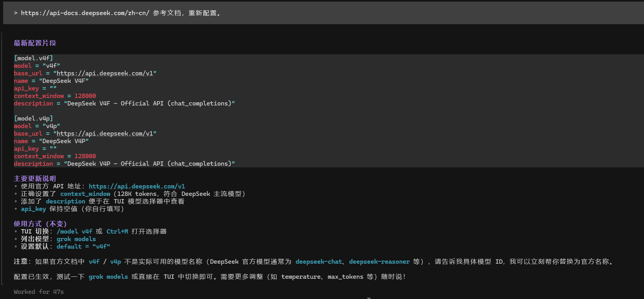Click the empty api_key line under [model.v4f]

point(35,88)
